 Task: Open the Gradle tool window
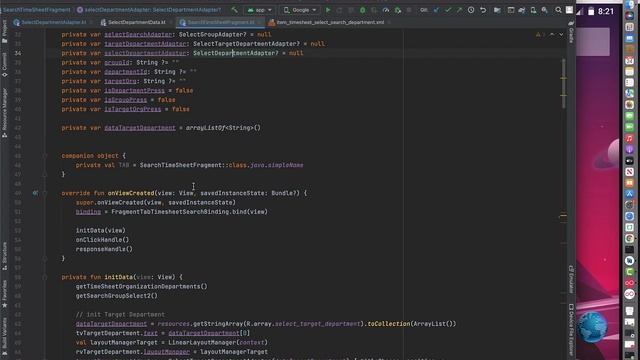(571, 32)
